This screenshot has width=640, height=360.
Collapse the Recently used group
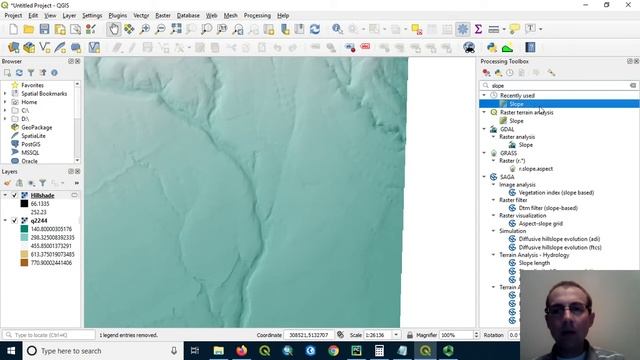(484, 96)
